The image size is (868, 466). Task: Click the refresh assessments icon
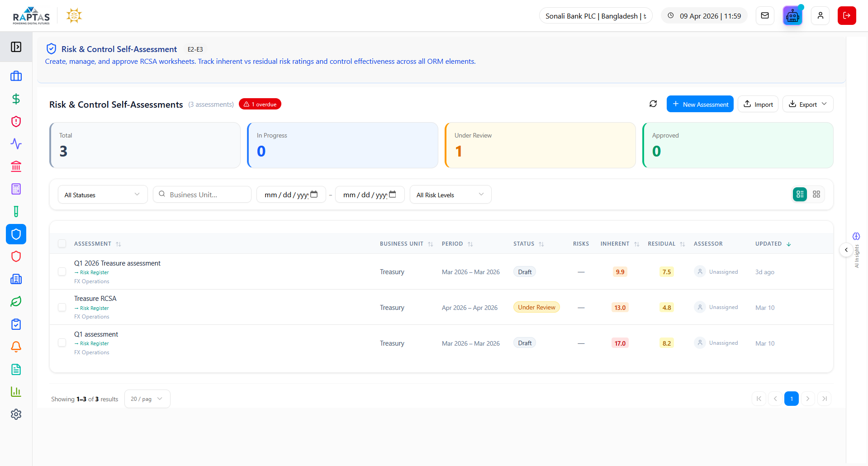(653, 104)
